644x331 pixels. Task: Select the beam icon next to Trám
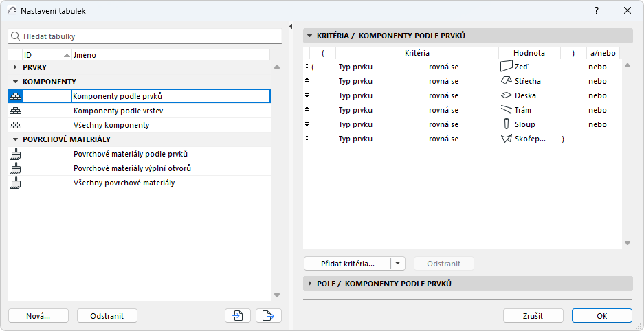(x=507, y=110)
